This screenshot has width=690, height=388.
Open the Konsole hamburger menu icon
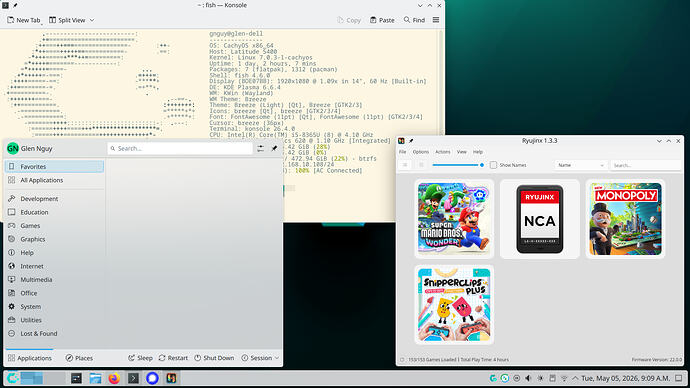click(x=436, y=20)
